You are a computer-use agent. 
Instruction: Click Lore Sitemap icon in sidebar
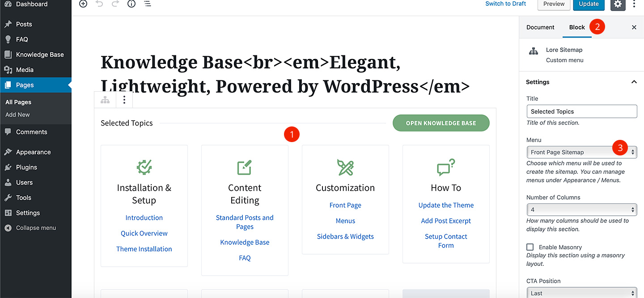[x=534, y=51]
